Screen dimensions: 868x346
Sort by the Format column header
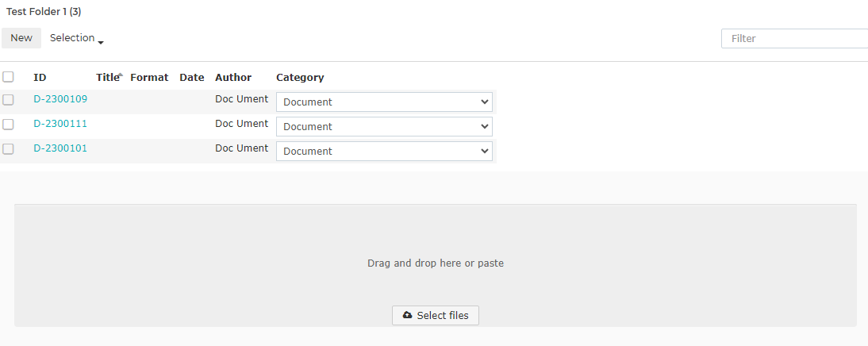coord(149,78)
